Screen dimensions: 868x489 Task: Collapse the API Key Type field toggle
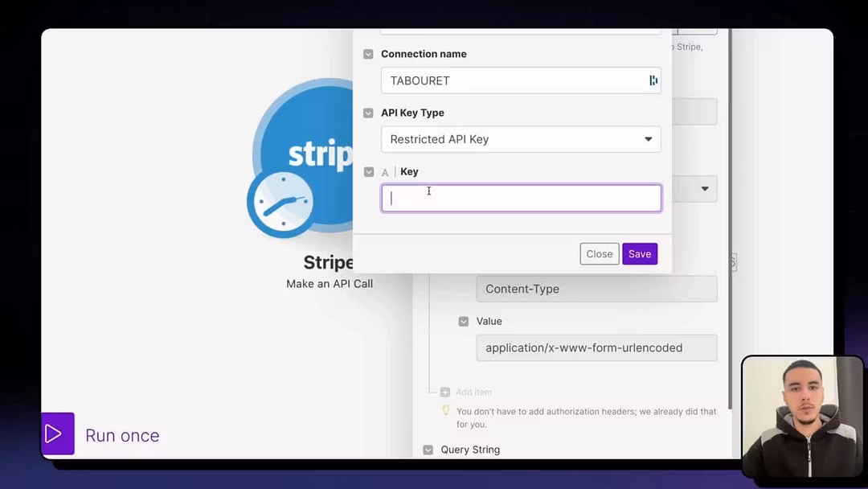coord(368,113)
